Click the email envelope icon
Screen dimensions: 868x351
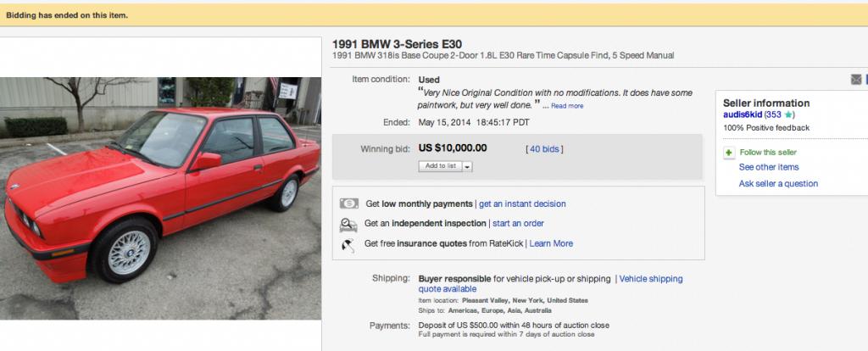point(856,80)
